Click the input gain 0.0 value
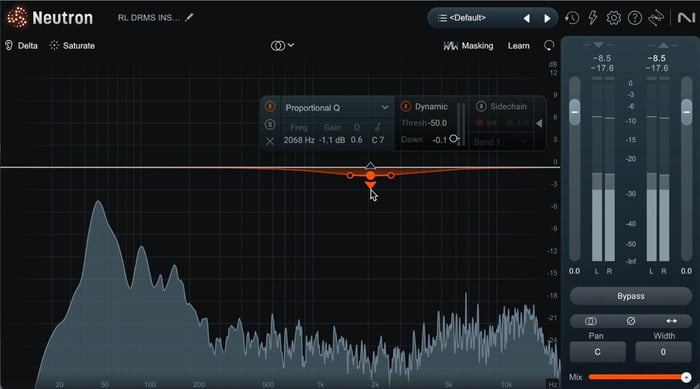This screenshot has height=389, width=700. 575,271
